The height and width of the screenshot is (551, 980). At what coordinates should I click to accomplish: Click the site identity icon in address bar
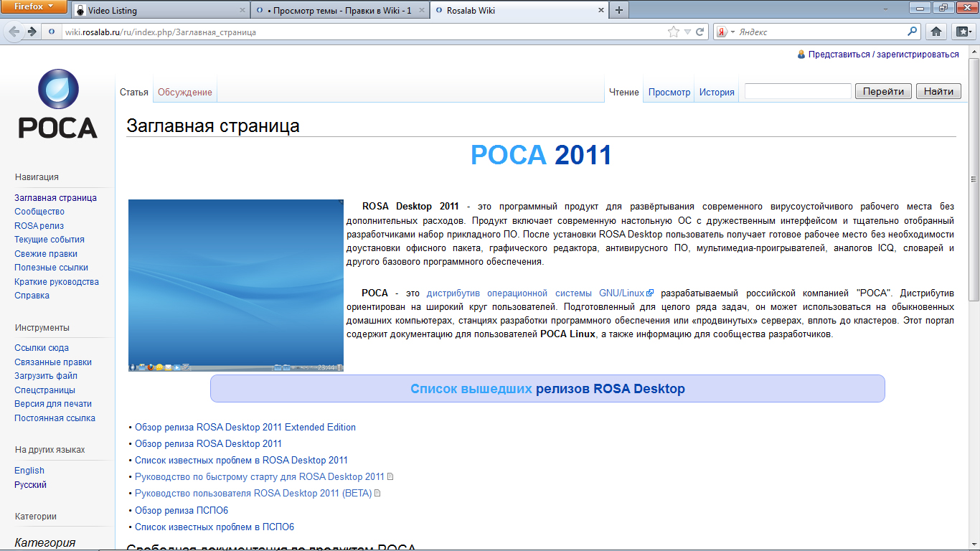52,32
